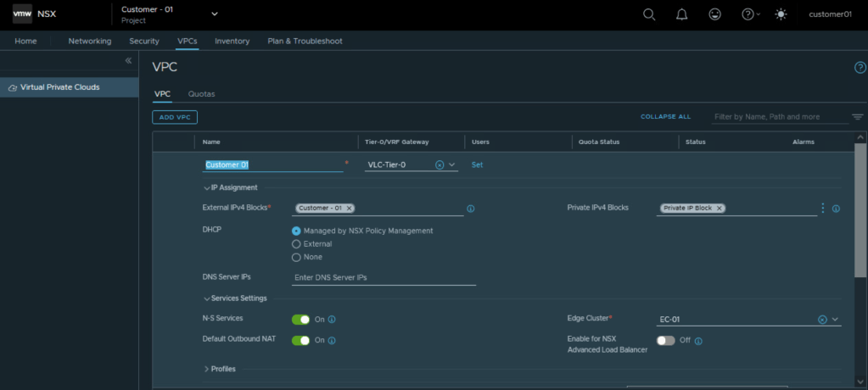Viewport: 868px width, 390px height.
Task: Click the info icon next to N-S Services
Action: coord(332,320)
